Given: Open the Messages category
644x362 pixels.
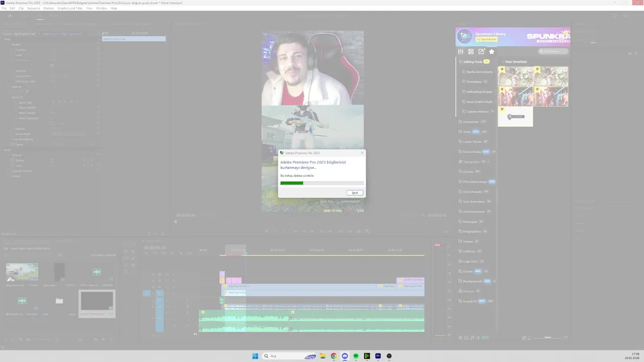Looking at the screenshot, I should coord(470,221).
